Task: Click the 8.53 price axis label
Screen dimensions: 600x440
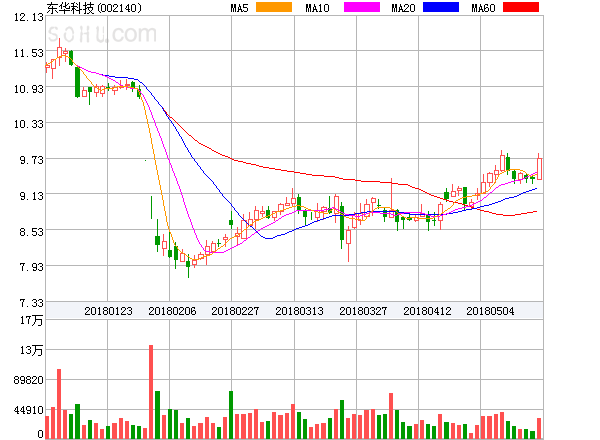Action: click(x=31, y=232)
